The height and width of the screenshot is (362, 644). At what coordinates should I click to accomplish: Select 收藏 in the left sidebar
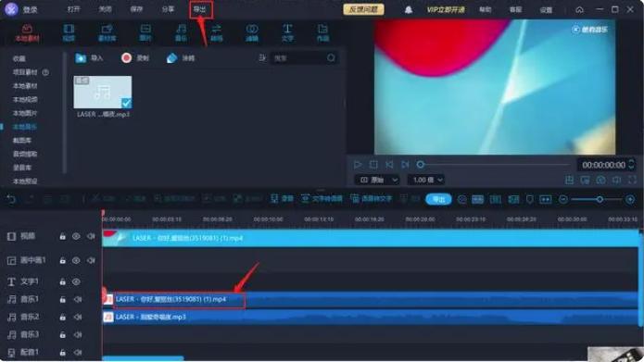tap(19, 58)
